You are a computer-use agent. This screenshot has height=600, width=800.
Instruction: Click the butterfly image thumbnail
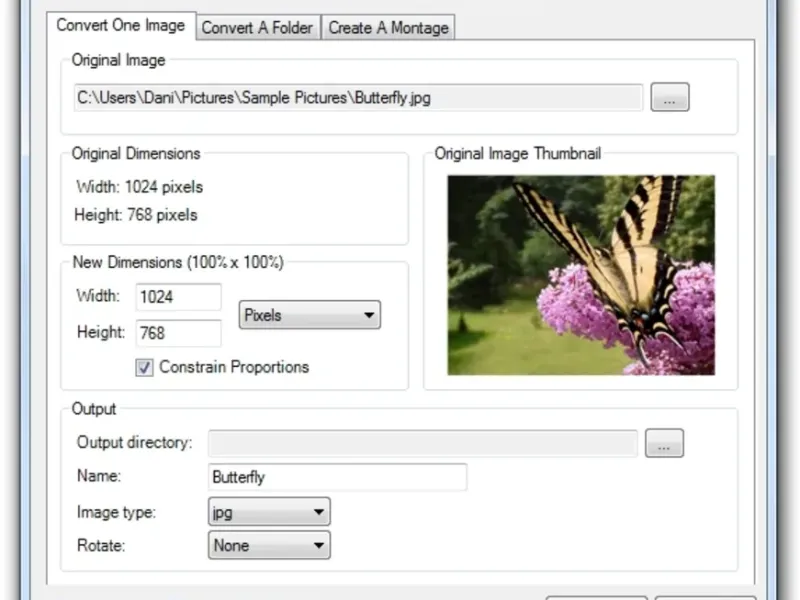581,275
